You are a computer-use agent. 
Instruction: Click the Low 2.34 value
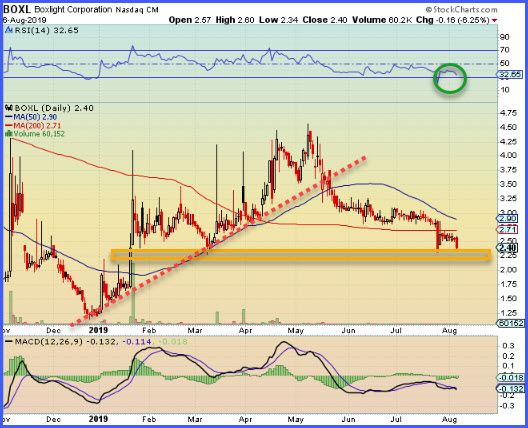point(278,20)
